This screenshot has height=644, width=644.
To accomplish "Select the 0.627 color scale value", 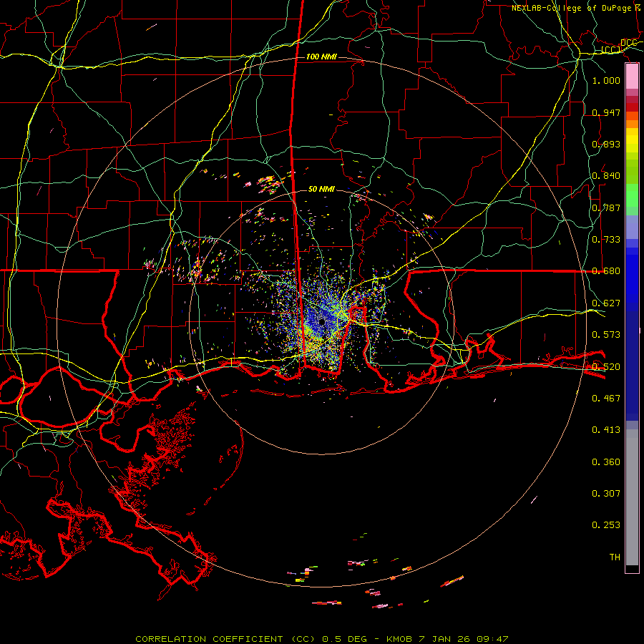I will (x=606, y=303).
